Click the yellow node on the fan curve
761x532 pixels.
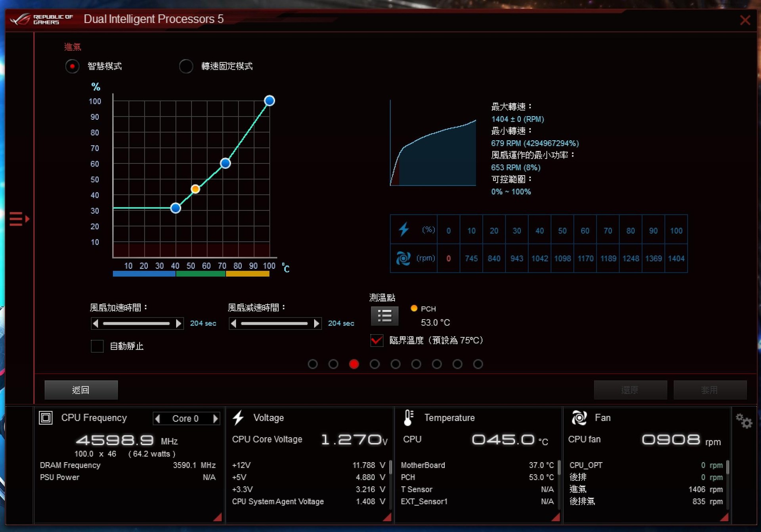coord(195,189)
